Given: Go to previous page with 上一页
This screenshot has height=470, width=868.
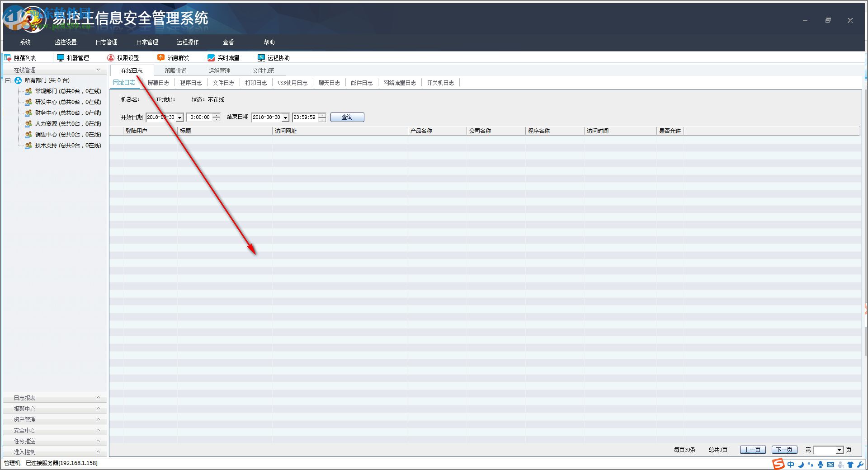Looking at the screenshot, I should pos(753,450).
